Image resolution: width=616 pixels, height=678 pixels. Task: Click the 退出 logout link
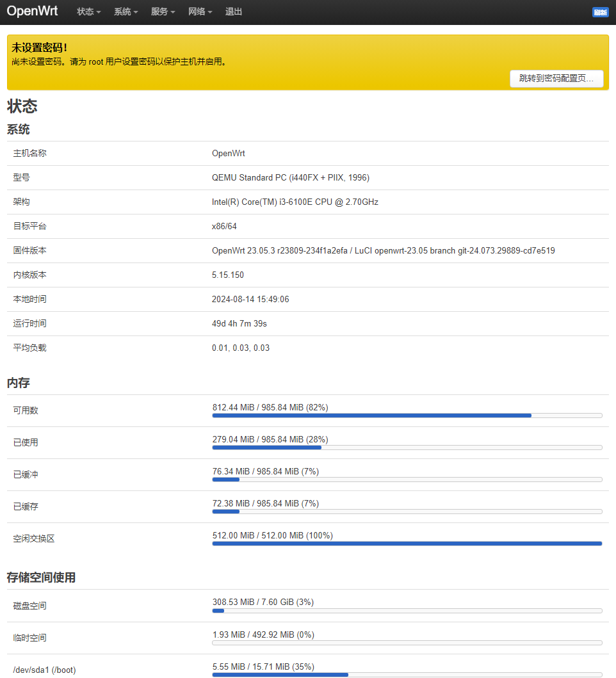click(234, 12)
